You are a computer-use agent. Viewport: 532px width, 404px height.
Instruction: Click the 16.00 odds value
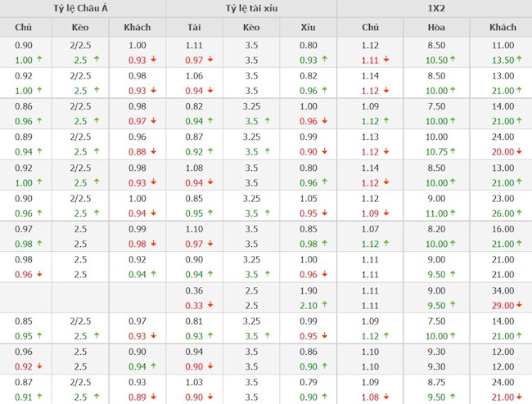502,229
